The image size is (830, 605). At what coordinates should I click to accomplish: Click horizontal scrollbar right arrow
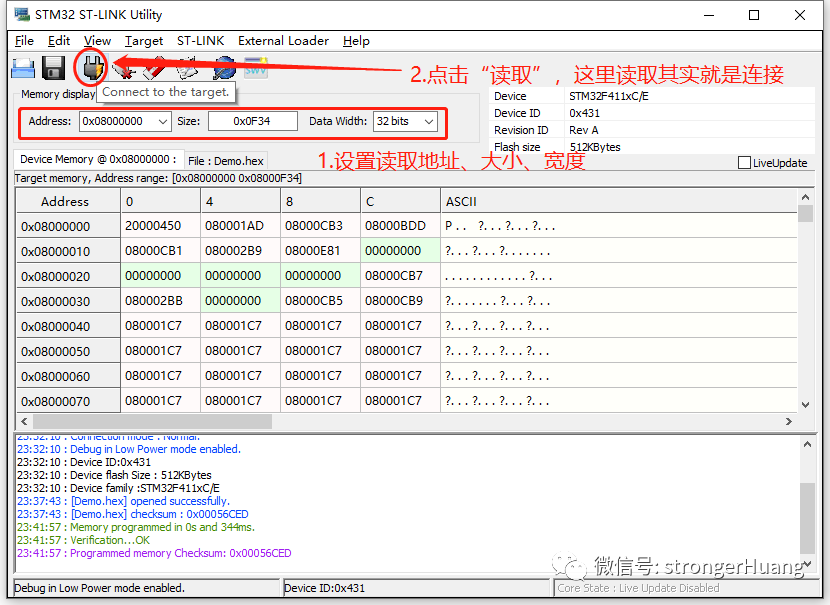coord(789,421)
